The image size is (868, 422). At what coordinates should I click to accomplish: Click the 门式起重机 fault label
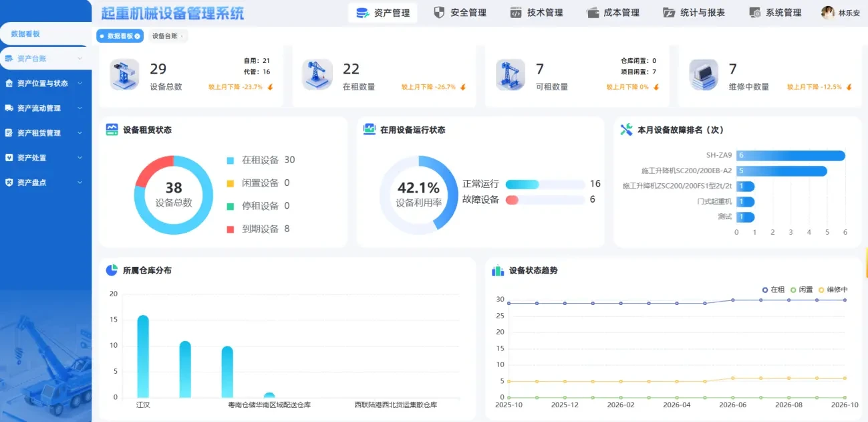click(715, 201)
